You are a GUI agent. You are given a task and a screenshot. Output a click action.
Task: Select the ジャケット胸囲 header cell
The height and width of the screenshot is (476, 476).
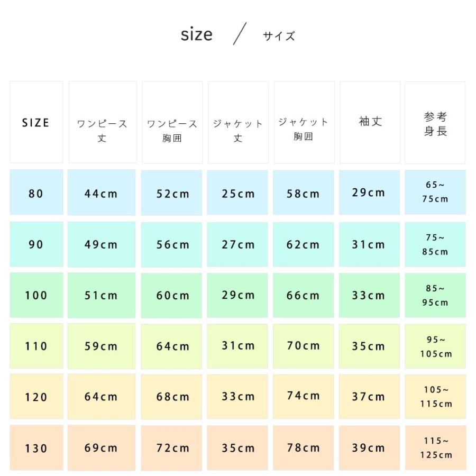click(x=304, y=122)
